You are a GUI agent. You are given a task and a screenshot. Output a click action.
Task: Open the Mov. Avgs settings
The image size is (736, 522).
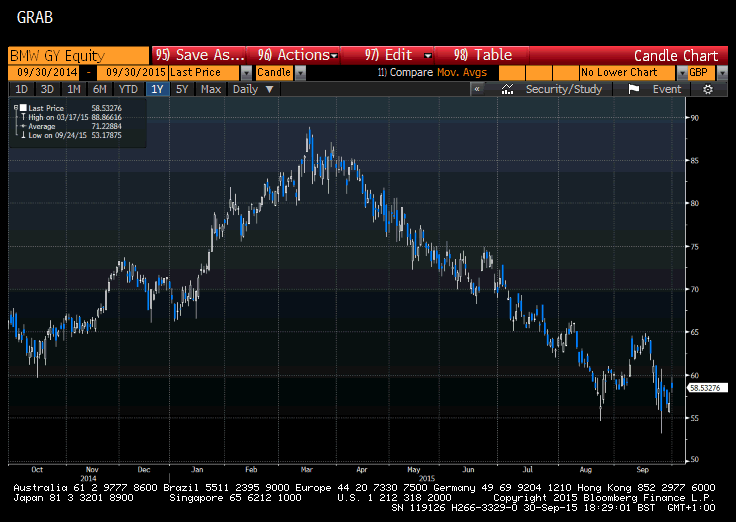462,72
